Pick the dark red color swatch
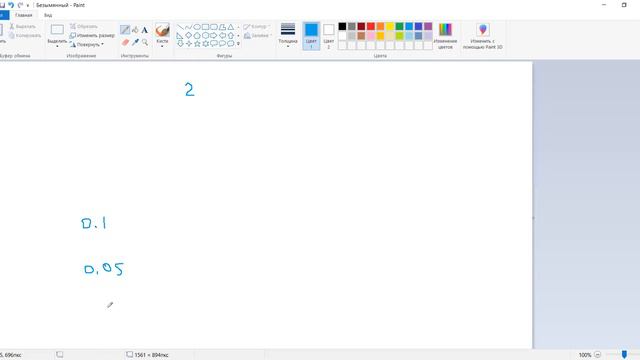Viewport: 640px width, 360px height. [x=361, y=27]
